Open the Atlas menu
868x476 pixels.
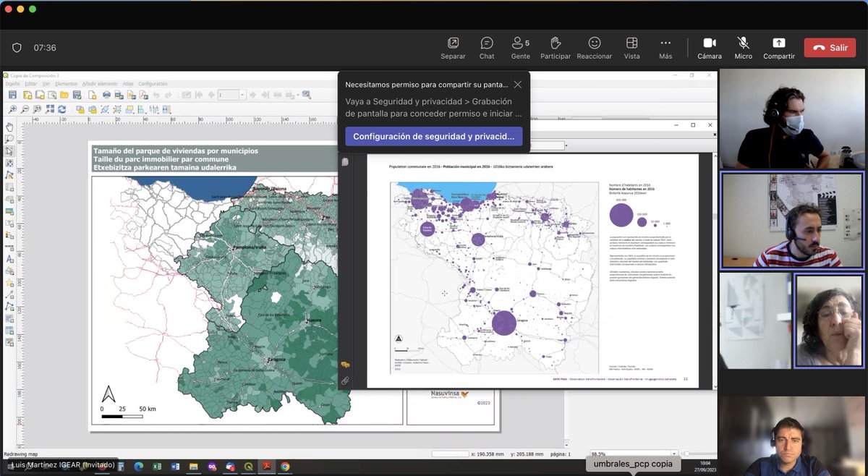click(127, 83)
